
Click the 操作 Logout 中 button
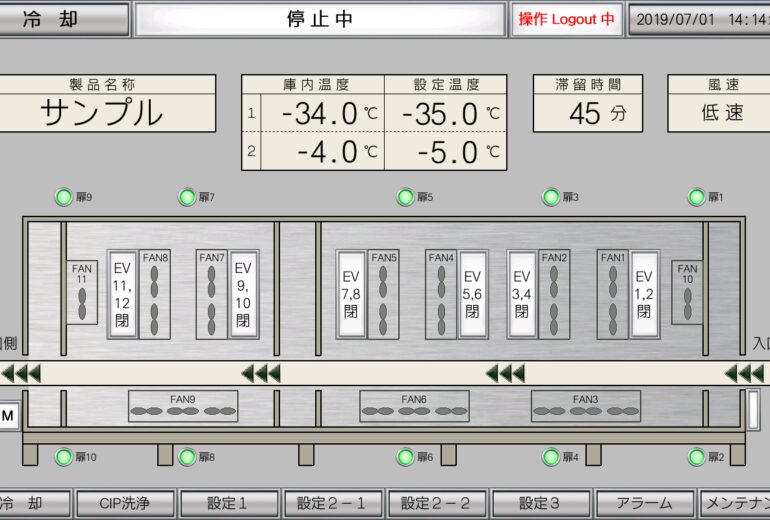tap(566, 19)
